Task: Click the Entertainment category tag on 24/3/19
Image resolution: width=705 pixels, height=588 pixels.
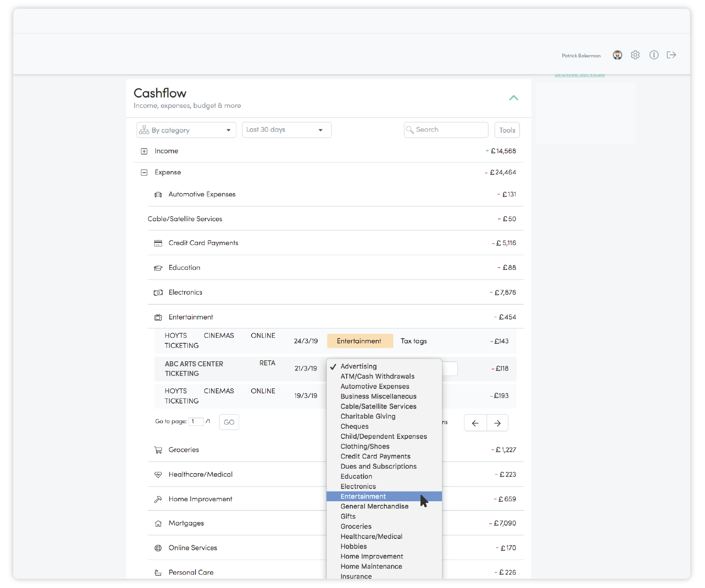Action: point(360,341)
